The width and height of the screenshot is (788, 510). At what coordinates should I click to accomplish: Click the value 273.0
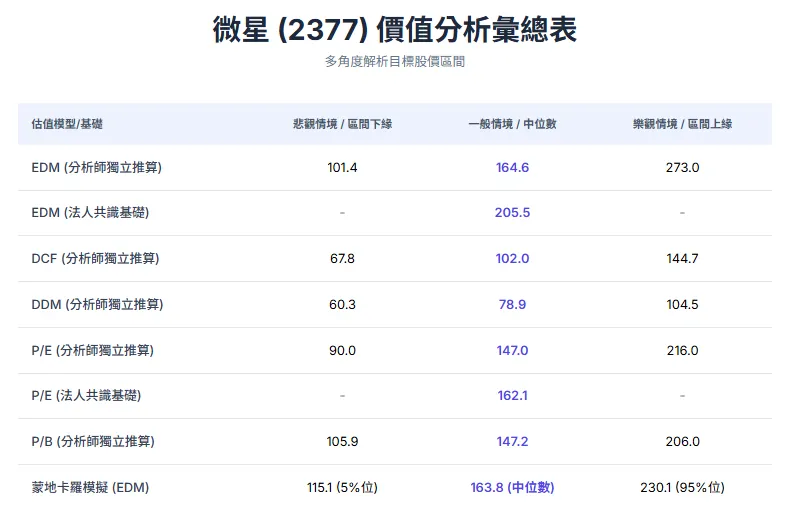click(682, 167)
